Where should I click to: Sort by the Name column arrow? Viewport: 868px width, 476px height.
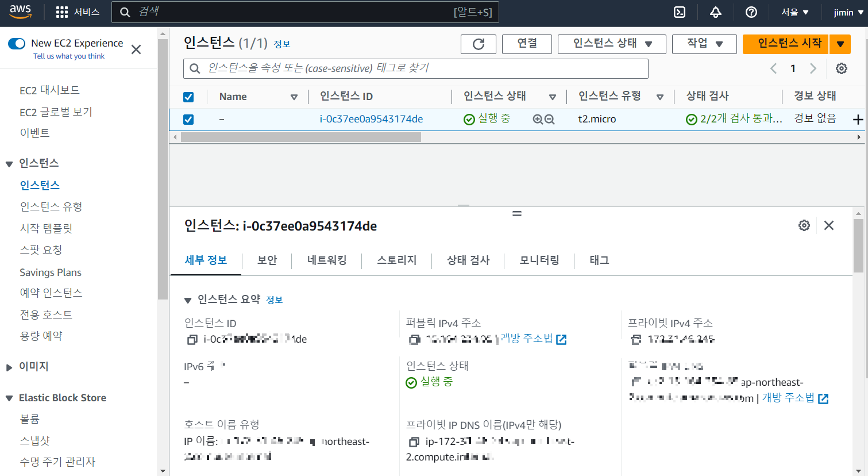click(x=294, y=97)
